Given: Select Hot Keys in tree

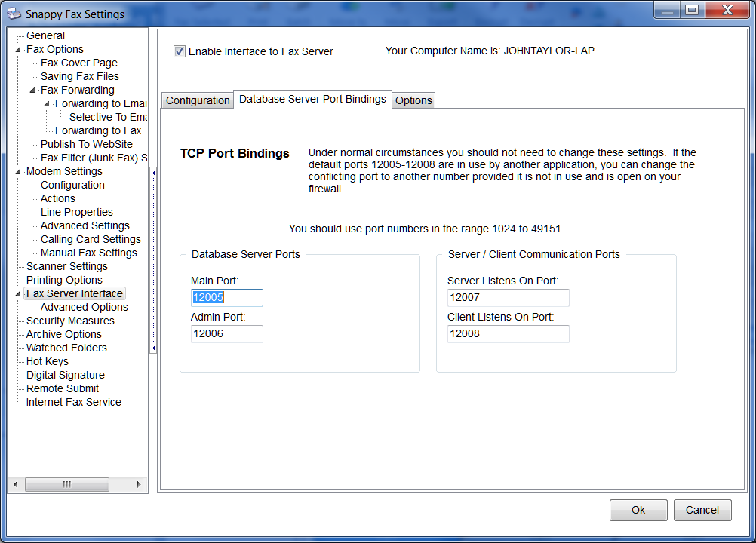Looking at the screenshot, I should [48, 361].
